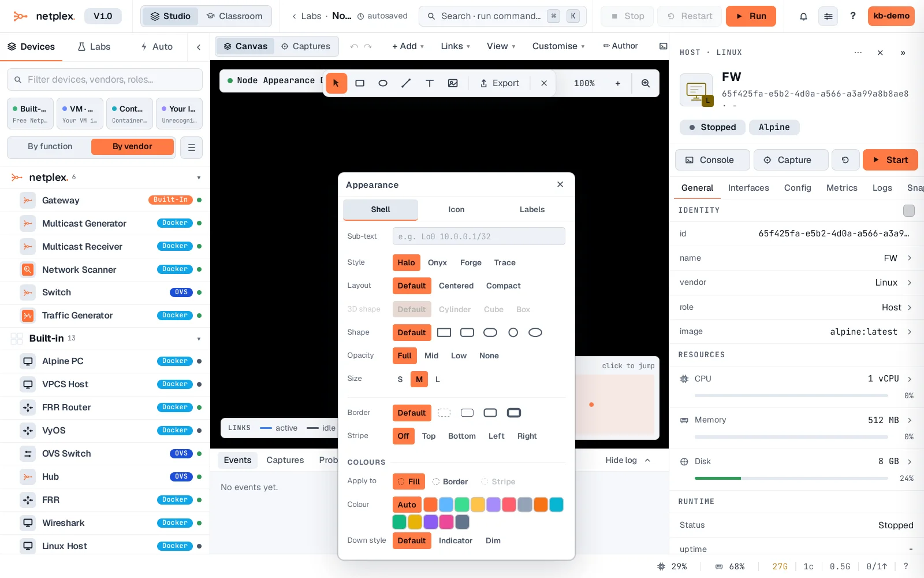The height and width of the screenshot is (578, 924).
Task: Open the Captures tab beside Canvas
Action: [x=305, y=46]
